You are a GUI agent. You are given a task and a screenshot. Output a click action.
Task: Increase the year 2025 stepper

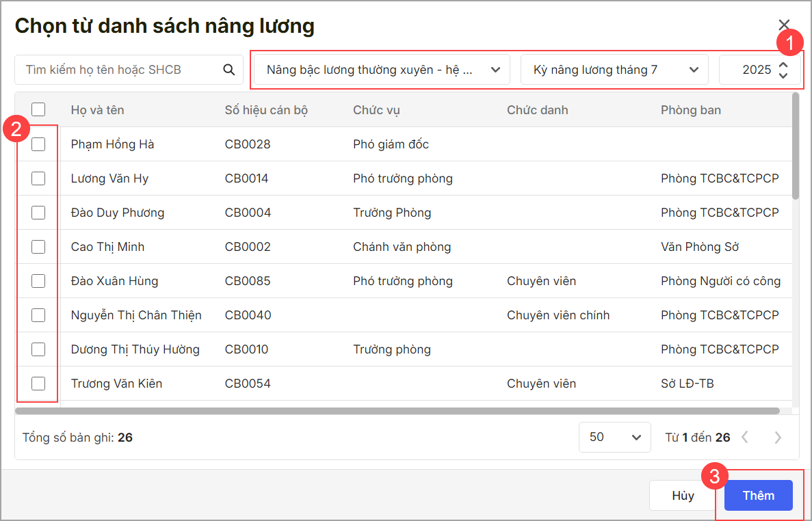coord(783,64)
